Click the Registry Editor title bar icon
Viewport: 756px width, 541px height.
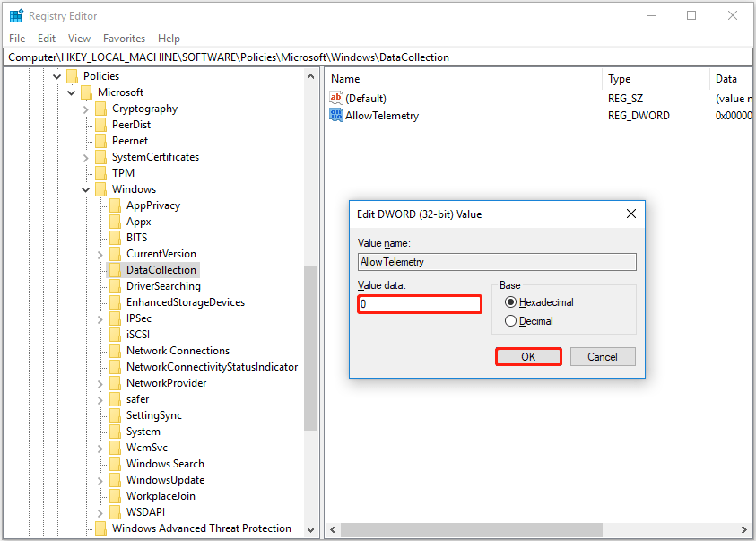click(15, 15)
